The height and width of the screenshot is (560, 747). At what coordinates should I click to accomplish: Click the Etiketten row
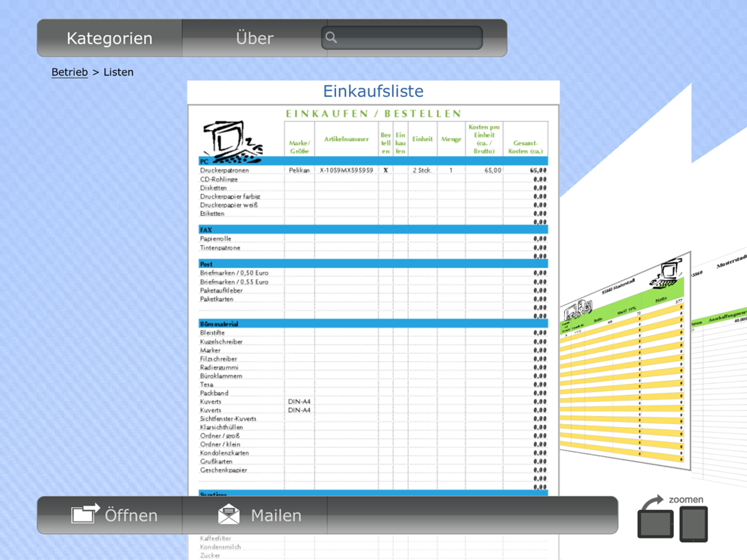click(x=373, y=214)
